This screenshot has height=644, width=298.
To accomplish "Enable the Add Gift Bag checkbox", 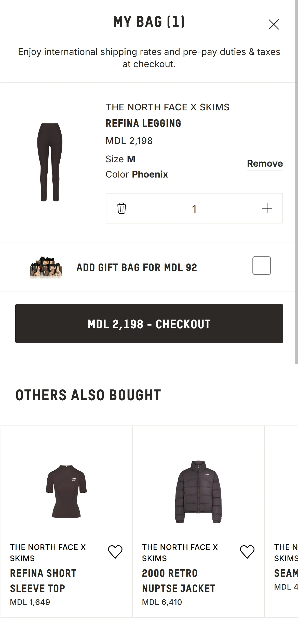I will (x=261, y=266).
